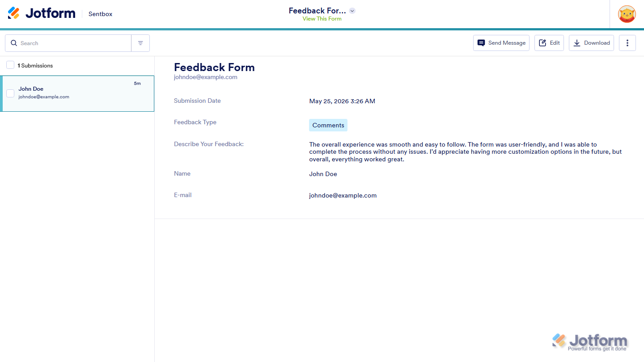Click the 1 Submissions count label
The height and width of the screenshot is (362, 644).
[x=35, y=66]
